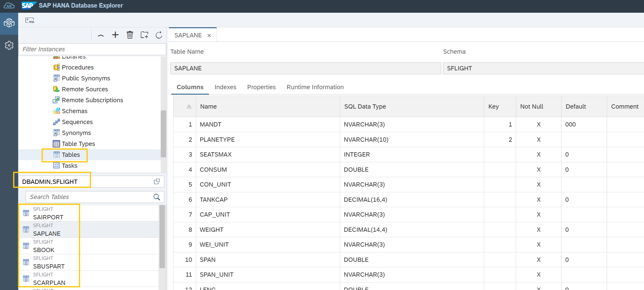Click the Default column header
This screenshot has width=644, height=290.
pyautogui.click(x=584, y=106)
